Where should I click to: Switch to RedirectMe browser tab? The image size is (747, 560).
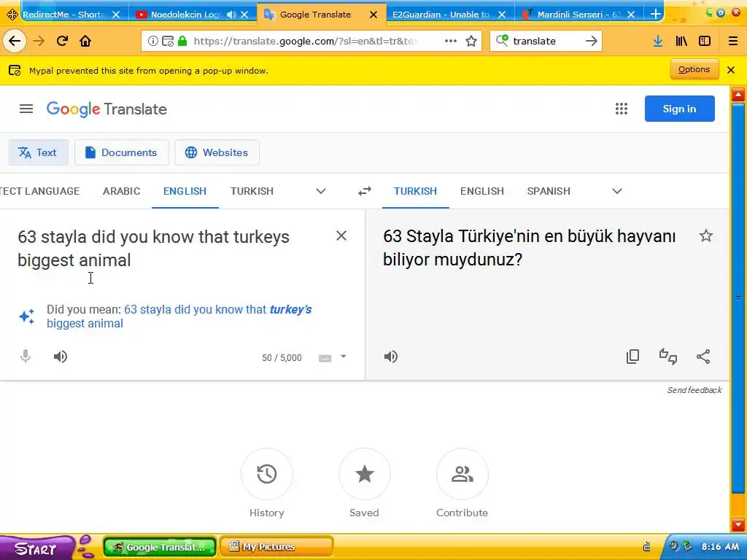coord(64,15)
